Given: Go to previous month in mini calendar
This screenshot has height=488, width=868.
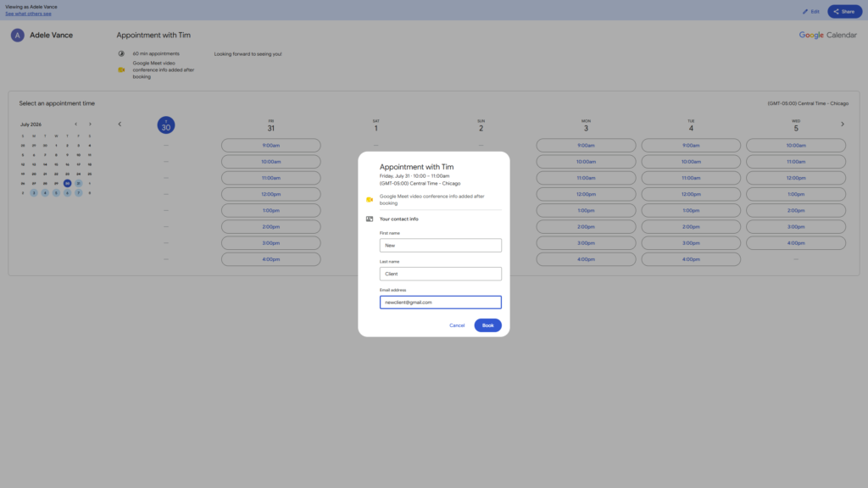Looking at the screenshot, I should 75,124.
